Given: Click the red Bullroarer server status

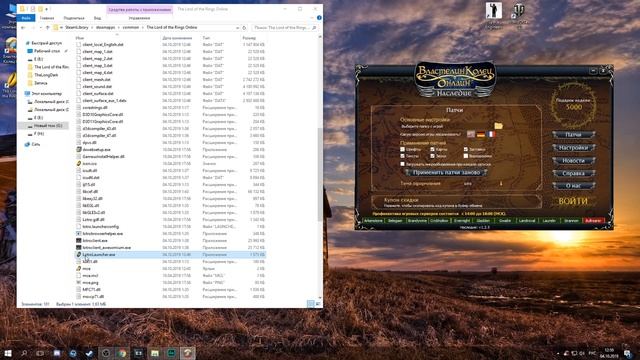Looking at the screenshot, I should coord(593,220).
